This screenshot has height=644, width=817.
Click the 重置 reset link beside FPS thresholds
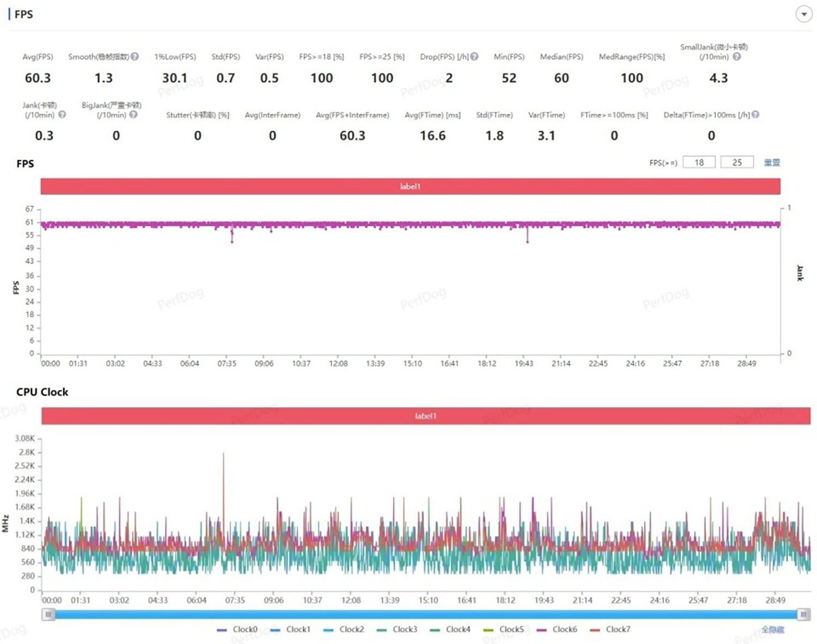tap(772, 162)
